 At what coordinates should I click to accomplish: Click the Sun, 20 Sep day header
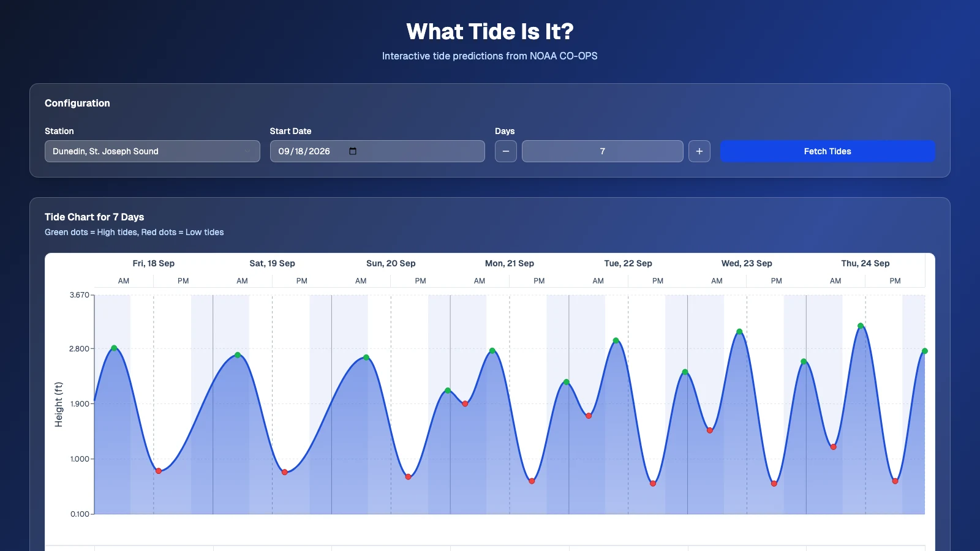391,263
